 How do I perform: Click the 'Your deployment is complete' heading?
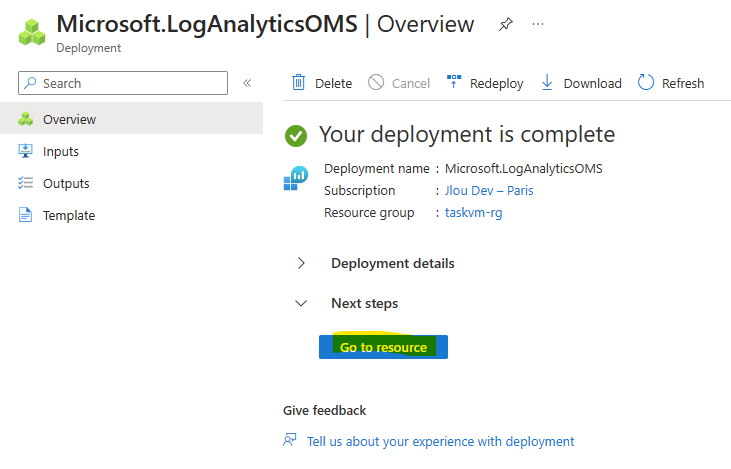point(467,134)
